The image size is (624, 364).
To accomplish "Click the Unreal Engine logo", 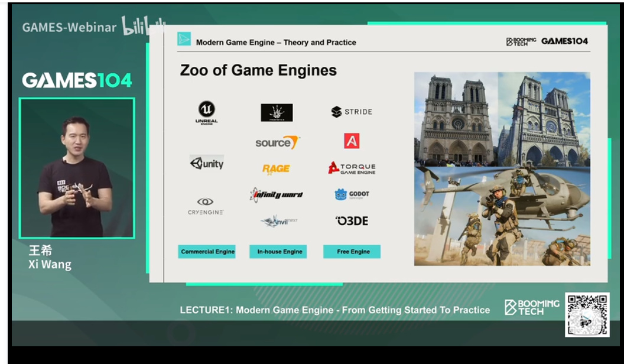I will tap(207, 113).
